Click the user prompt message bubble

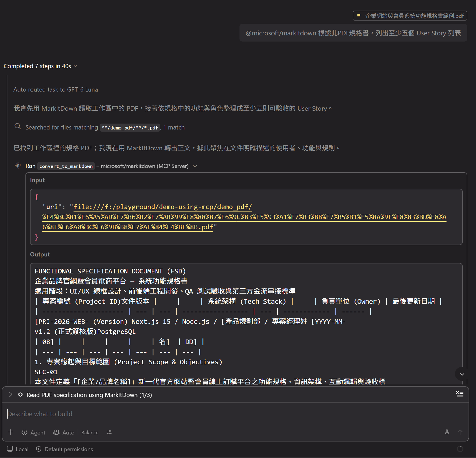pos(353,33)
